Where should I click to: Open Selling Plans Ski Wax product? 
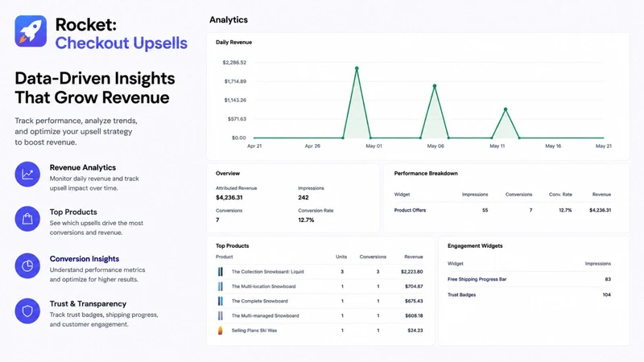click(x=254, y=331)
